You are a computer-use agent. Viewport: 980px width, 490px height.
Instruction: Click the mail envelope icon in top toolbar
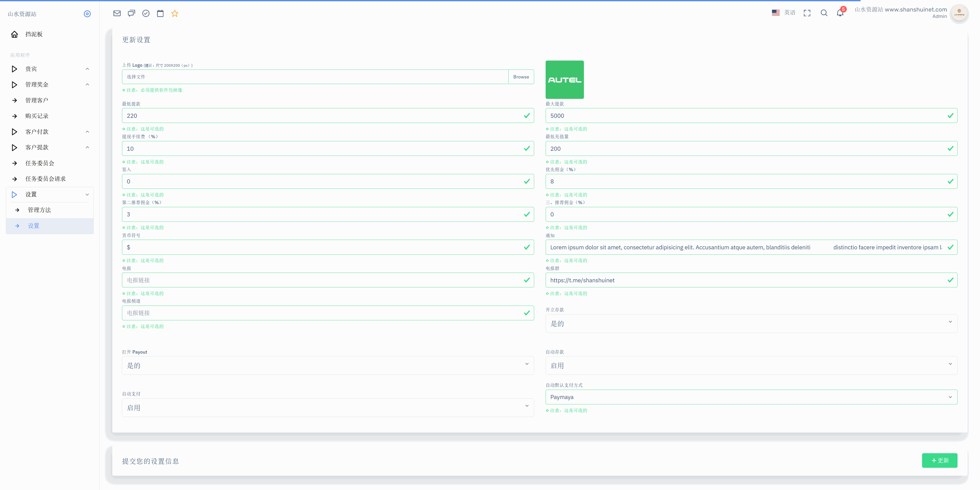[x=117, y=13]
